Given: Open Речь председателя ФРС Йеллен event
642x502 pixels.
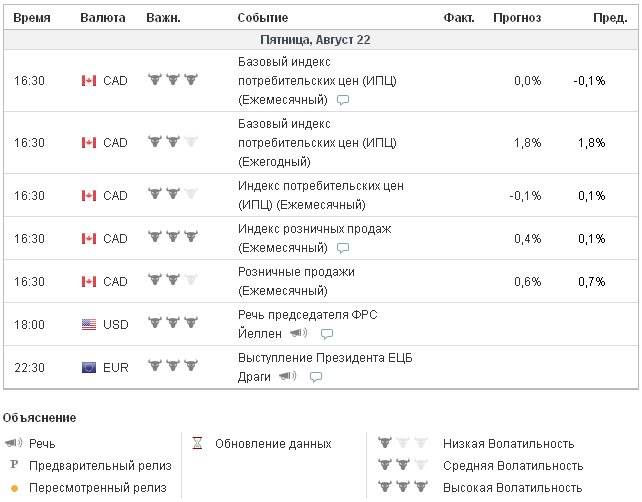Looking at the screenshot, I should click(307, 315).
